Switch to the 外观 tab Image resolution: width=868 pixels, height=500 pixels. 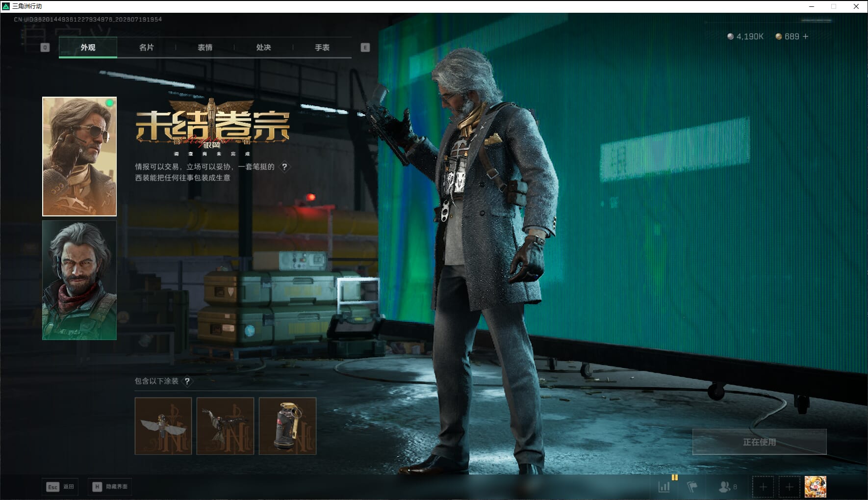(88, 48)
